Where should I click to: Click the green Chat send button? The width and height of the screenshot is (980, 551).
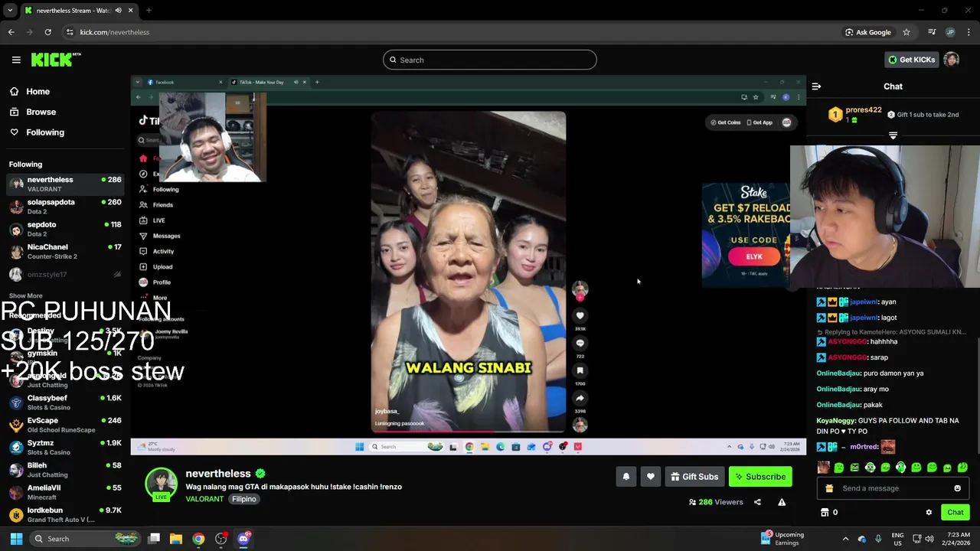point(955,513)
